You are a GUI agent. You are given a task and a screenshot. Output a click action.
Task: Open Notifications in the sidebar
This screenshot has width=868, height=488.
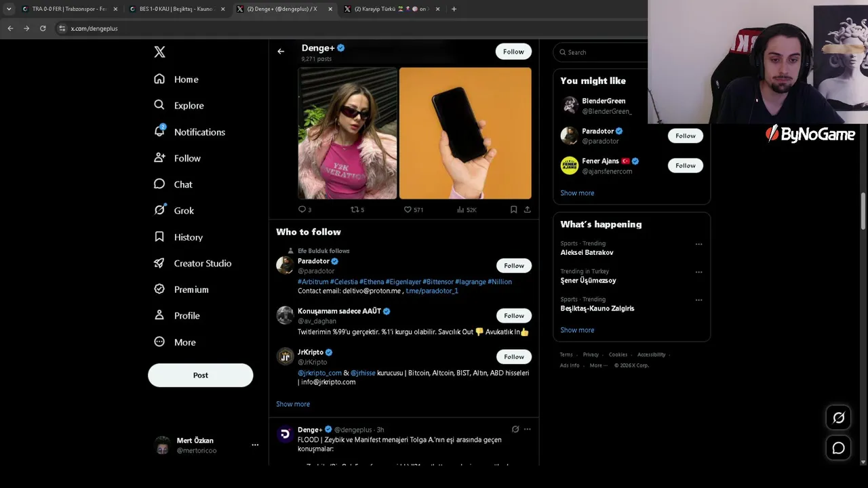pyautogui.click(x=189, y=132)
